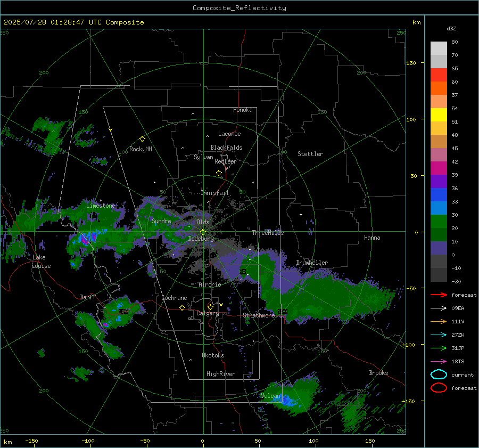Click the Composite_Reflectivity title
This screenshot has width=479, height=448.
[239, 8]
